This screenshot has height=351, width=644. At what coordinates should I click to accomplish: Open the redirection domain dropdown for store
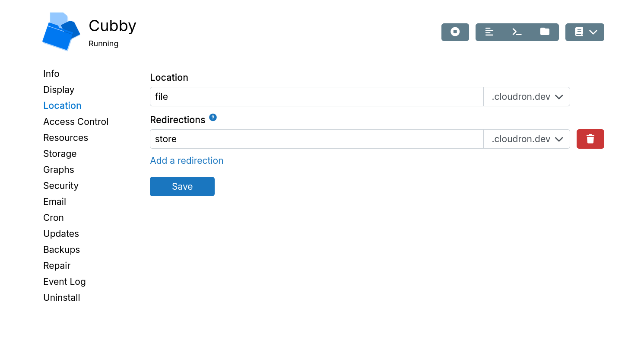click(x=526, y=139)
